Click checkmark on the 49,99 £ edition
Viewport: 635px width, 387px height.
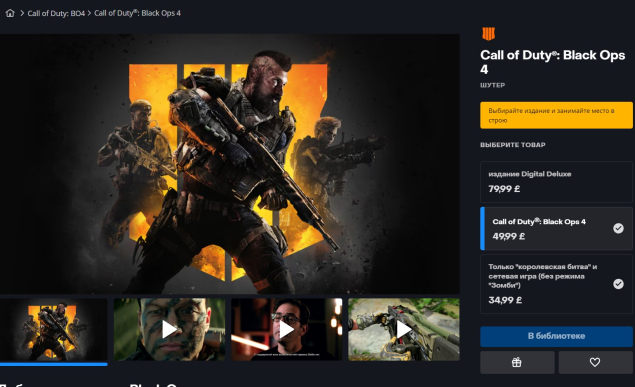618,228
